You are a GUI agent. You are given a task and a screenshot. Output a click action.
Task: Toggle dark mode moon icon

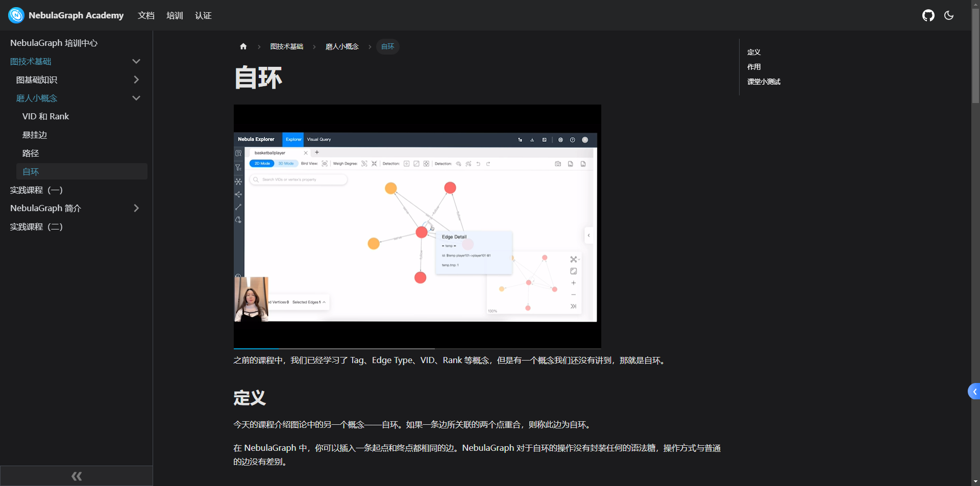point(949,15)
